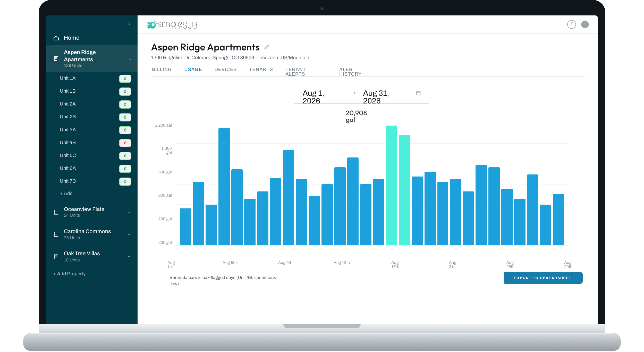Click the 'Aug 13th' axis label
Image resolution: width=644 pixels, height=352 pixels.
click(342, 263)
